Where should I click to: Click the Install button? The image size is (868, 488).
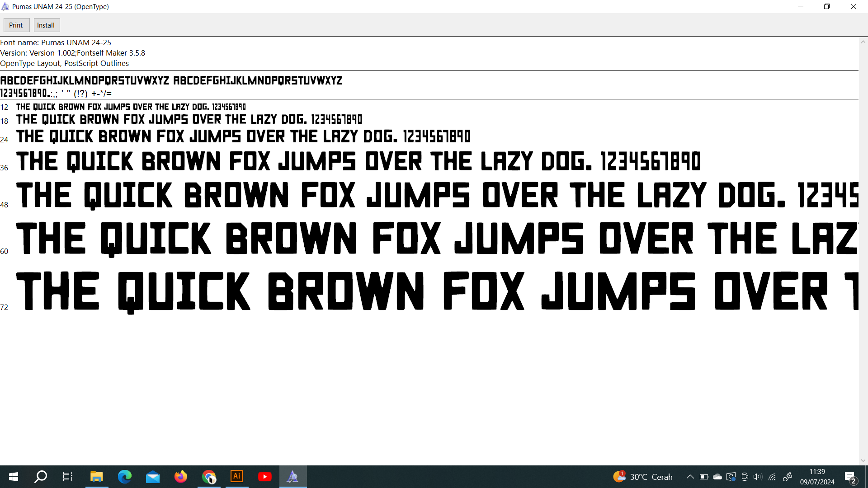point(46,25)
